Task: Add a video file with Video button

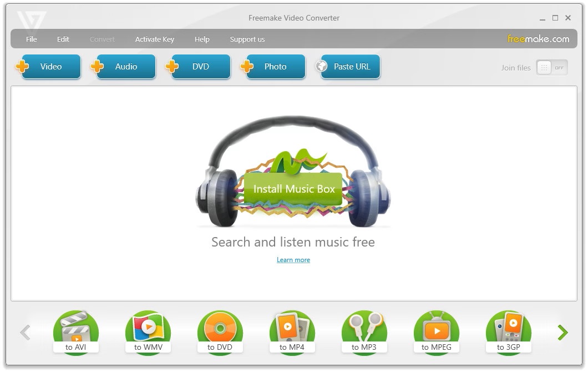Action: pyautogui.click(x=49, y=67)
